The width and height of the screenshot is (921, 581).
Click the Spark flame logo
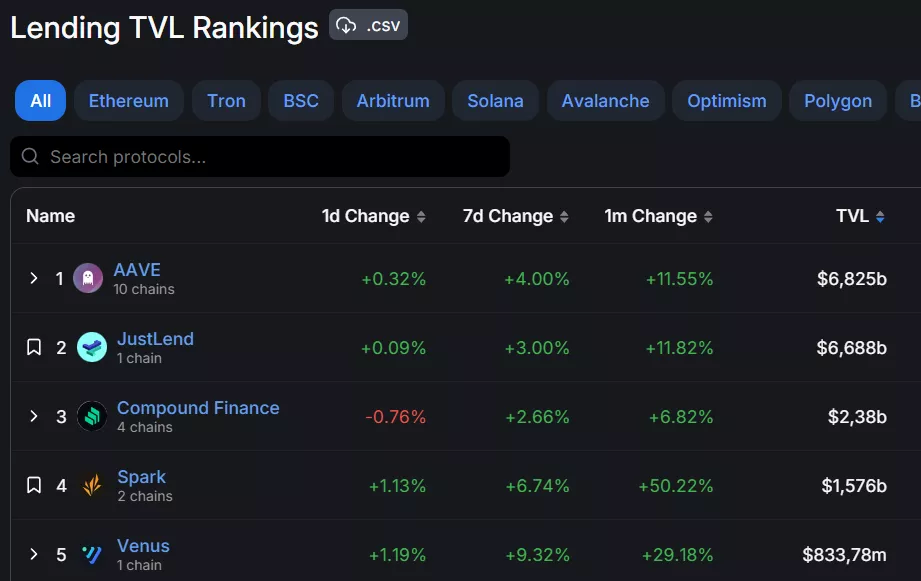click(x=92, y=484)
